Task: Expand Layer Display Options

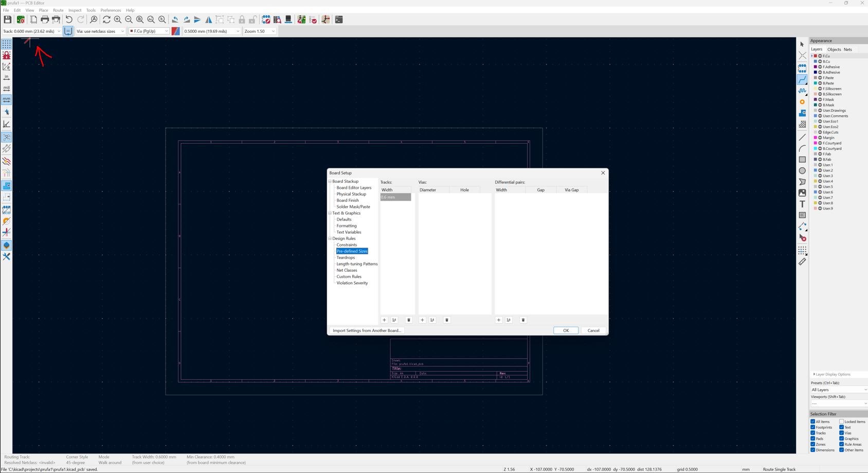Action: point(832,374)
